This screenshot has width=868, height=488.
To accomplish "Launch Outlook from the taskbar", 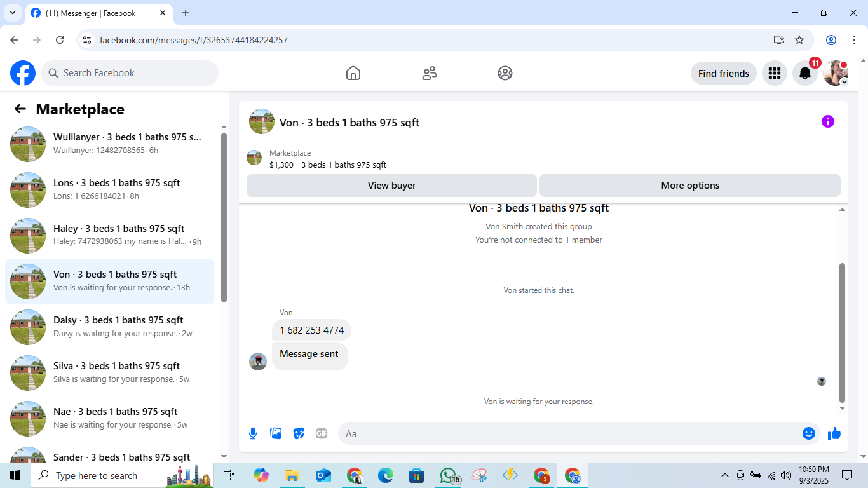I will coord(323,475).
